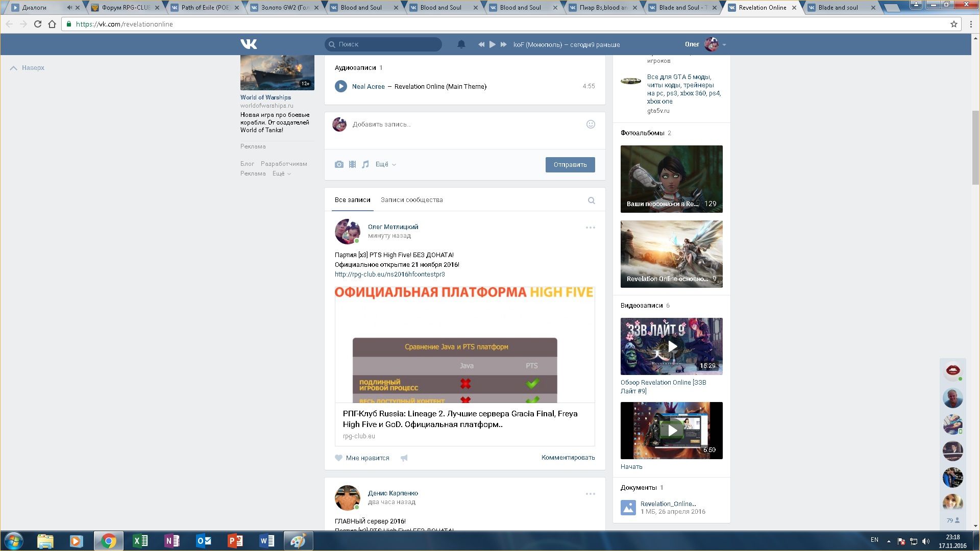Play the ЗЗВ Лайт 9 video

point(671,346)
